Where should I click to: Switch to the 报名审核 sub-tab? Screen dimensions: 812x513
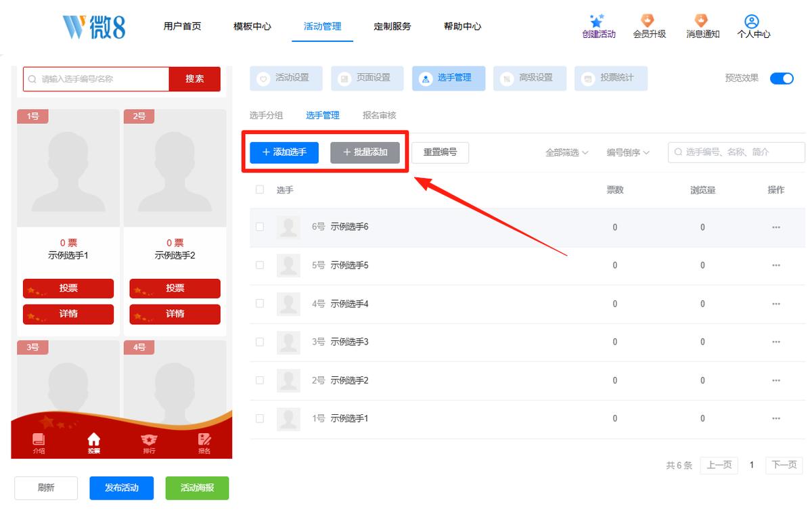(x=379, y=116)
